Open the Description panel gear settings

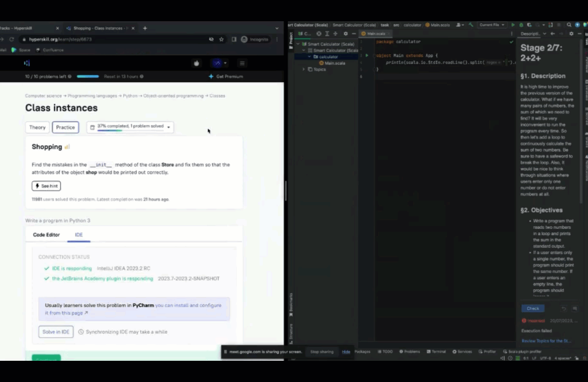point(571,34)
